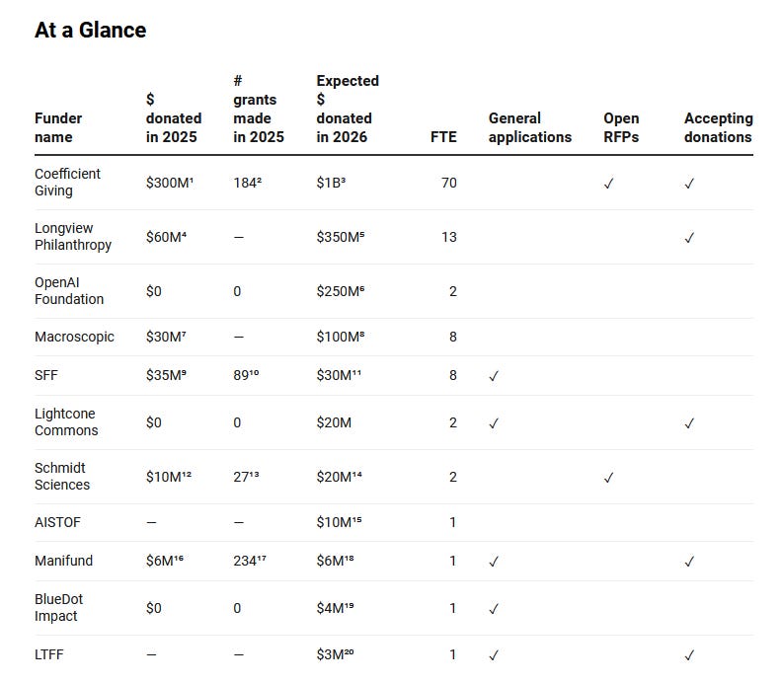The width and height of the screenshot is (784, 684).
Task: Click the 'At a Glance' heading
Action: click(x=91, y=30)
